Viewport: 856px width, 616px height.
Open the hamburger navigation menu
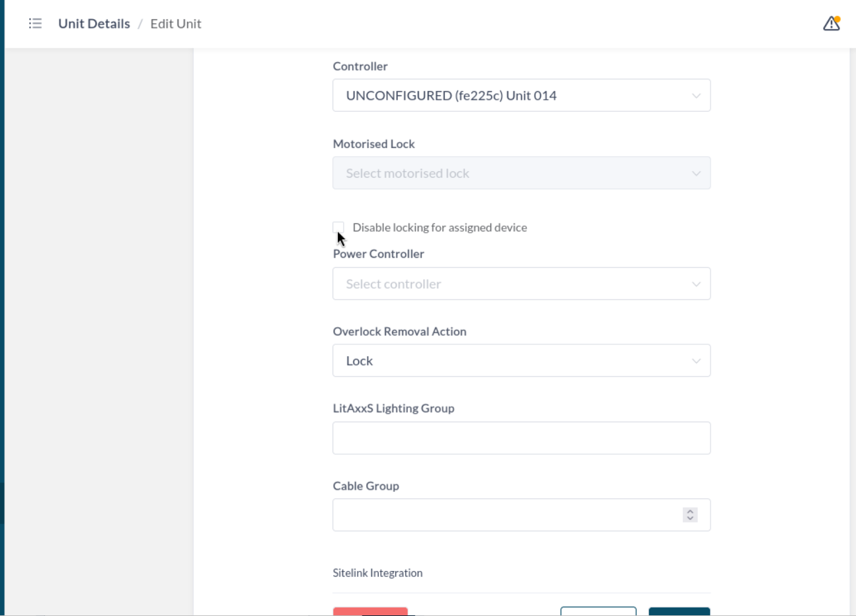(x=35, y=24)
